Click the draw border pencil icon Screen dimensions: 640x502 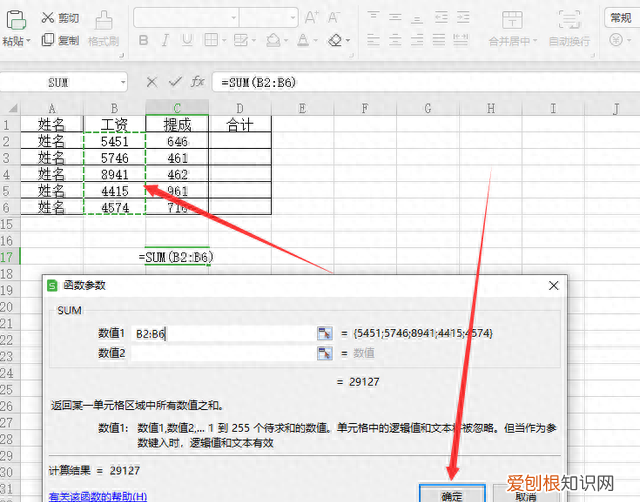[241, 40]
